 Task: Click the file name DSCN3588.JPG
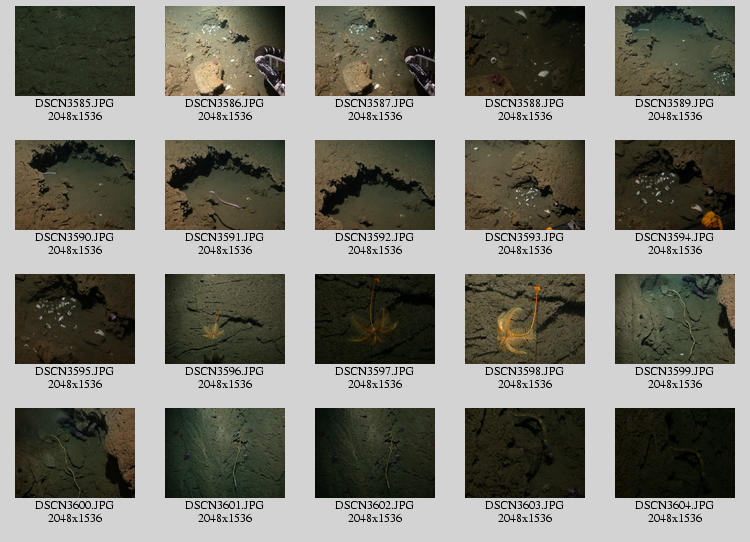tap(525, 103)
